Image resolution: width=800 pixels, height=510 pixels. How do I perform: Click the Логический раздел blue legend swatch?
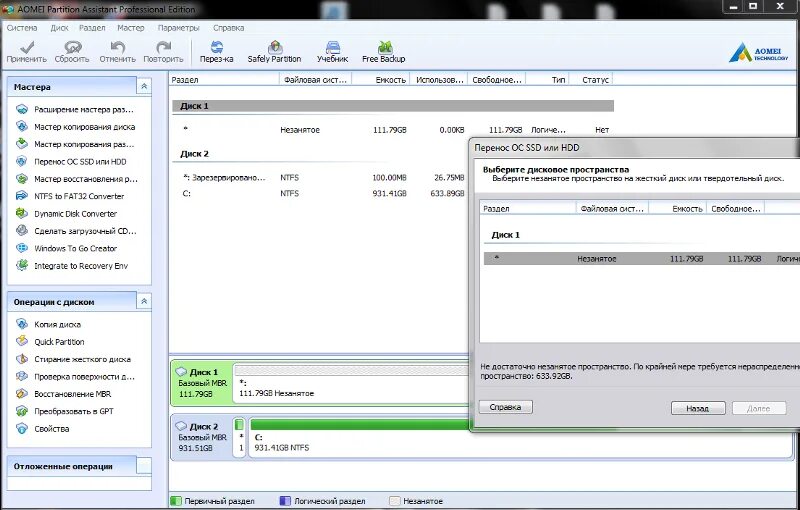[x=285, y=501]
